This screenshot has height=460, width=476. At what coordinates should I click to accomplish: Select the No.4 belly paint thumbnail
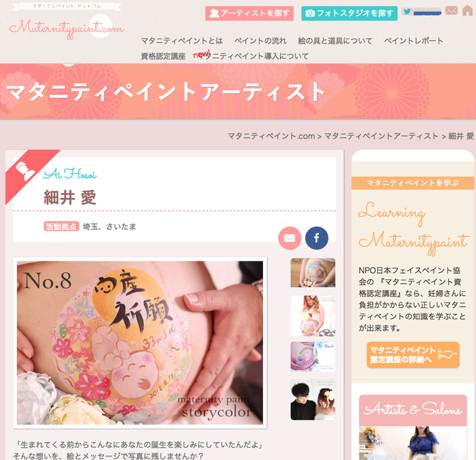[313, 357]
